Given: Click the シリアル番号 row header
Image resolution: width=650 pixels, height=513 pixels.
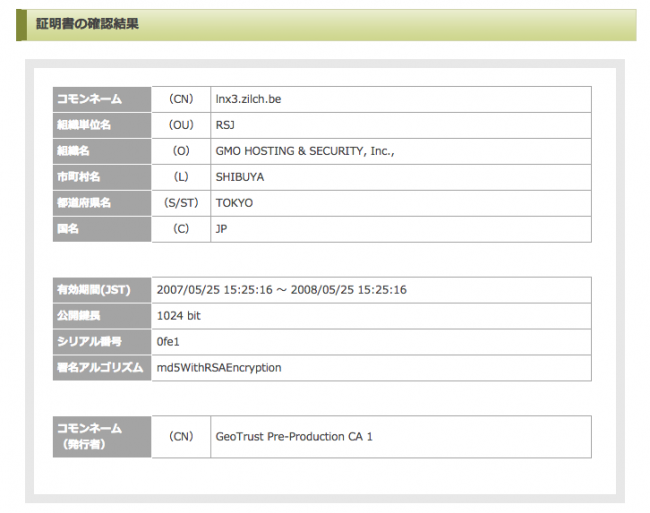Looking at the screenshot, I should pos(102,342).
